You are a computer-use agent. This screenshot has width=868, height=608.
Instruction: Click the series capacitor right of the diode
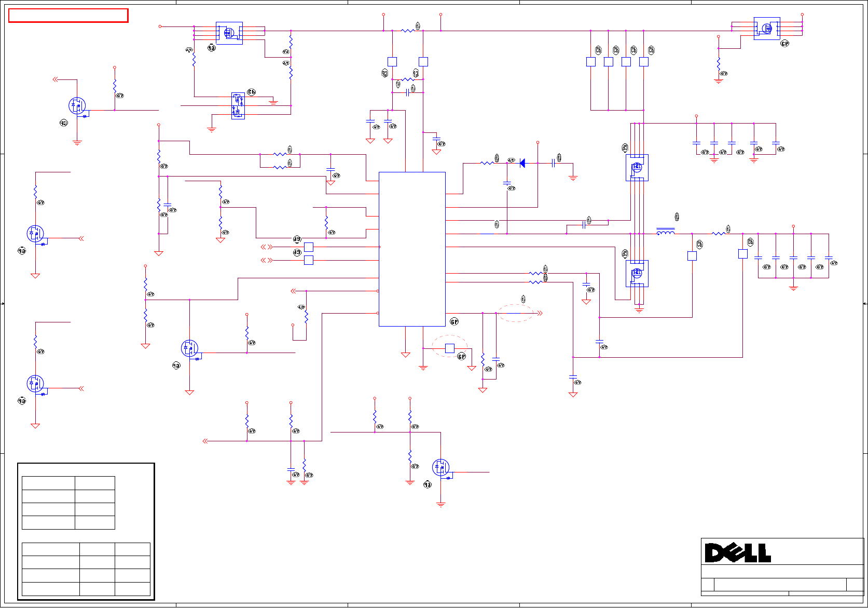coord(554,163)
